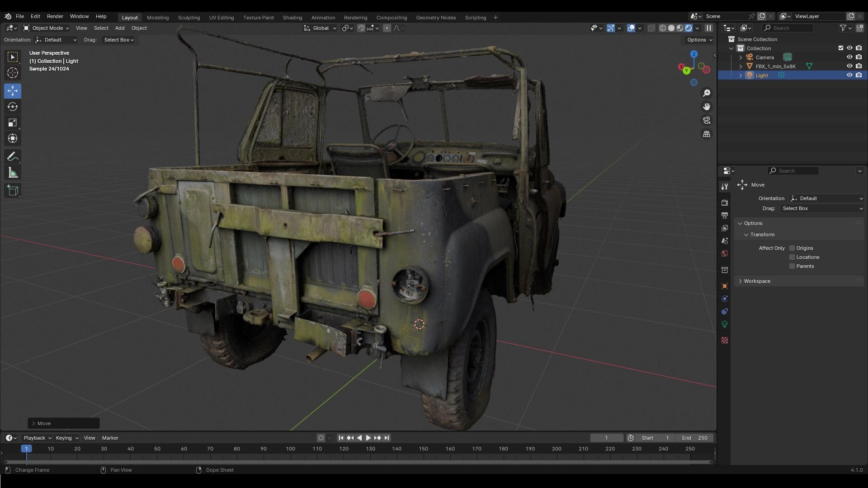Image resolution: width=868 pixels, height=488 pixels.
Task: Open the Object Mode dropdown
Action: tap(46, 28)
